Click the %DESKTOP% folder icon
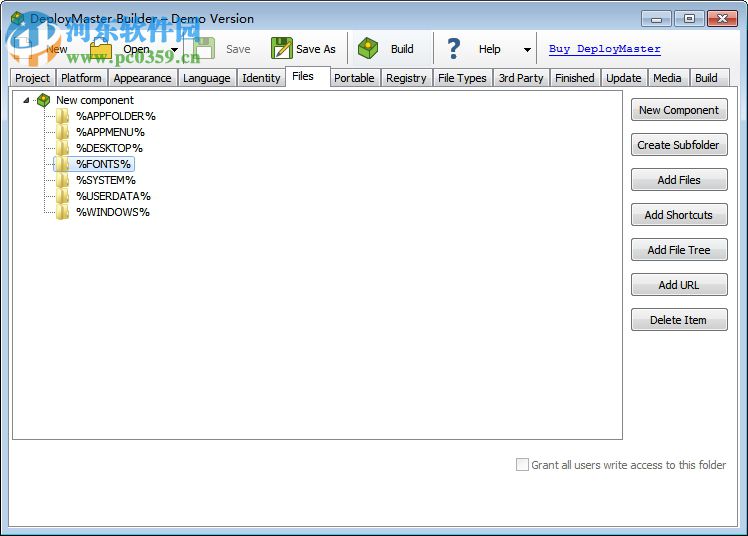Viewport: 748px width, 536px height. [62, 148]
